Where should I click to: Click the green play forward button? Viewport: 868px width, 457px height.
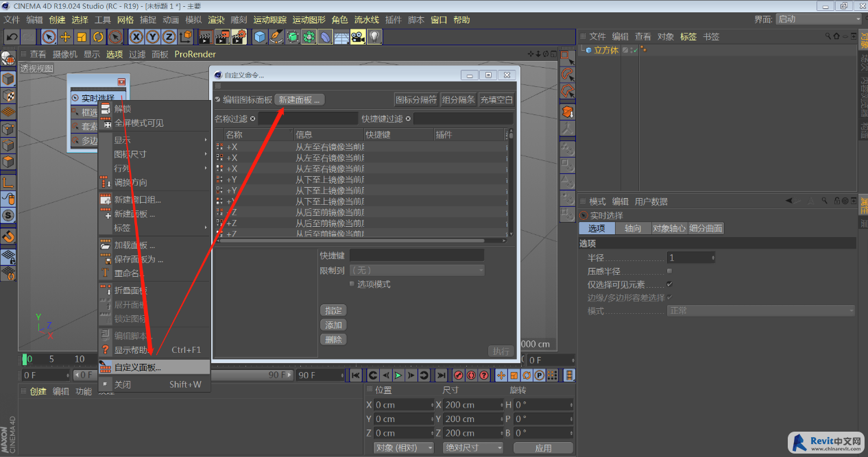(x=398, y=375)
